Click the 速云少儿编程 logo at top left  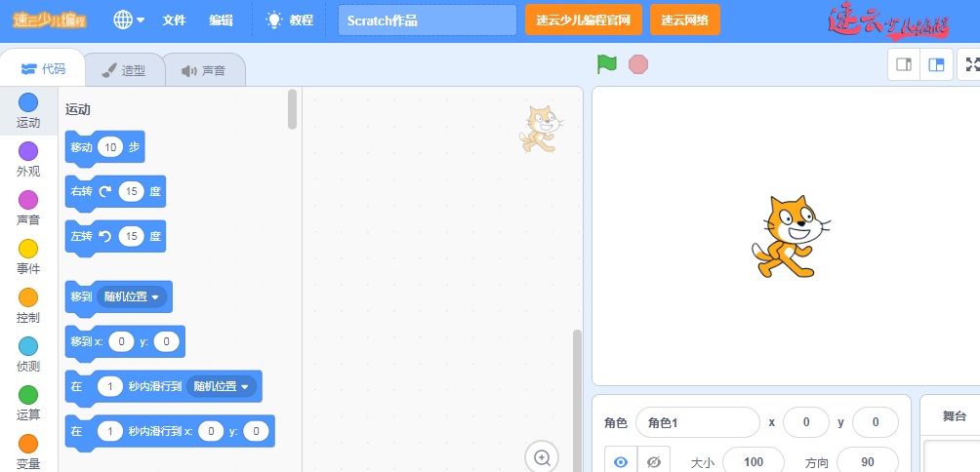click(50, 20)
